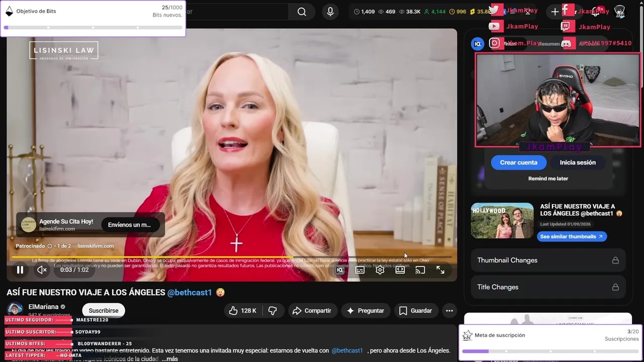Save video with Guardar
Screen dimensions: 644x362
pyautogui.click(x=416, y=311)
